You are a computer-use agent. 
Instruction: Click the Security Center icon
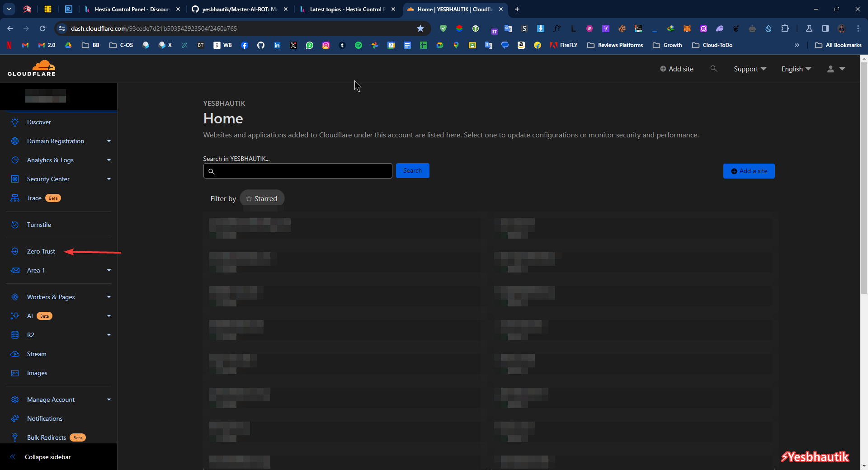click(x=15, y=179)
